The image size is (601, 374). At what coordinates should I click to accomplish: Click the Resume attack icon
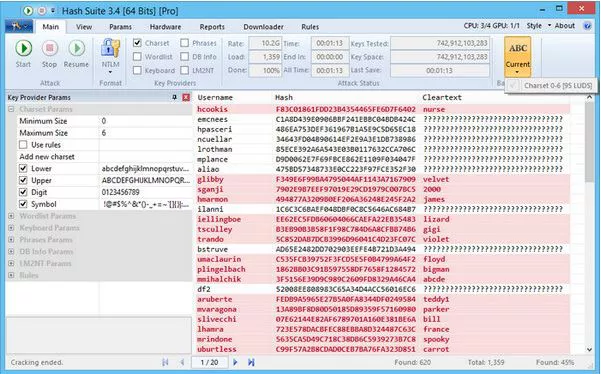click(76, 49)
